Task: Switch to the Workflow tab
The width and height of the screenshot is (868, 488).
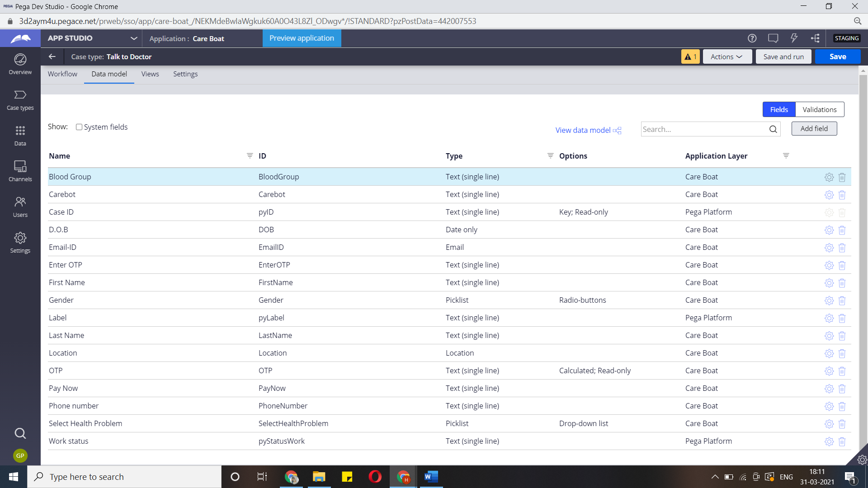Action: pyautogui.click(x=62, y=74)
